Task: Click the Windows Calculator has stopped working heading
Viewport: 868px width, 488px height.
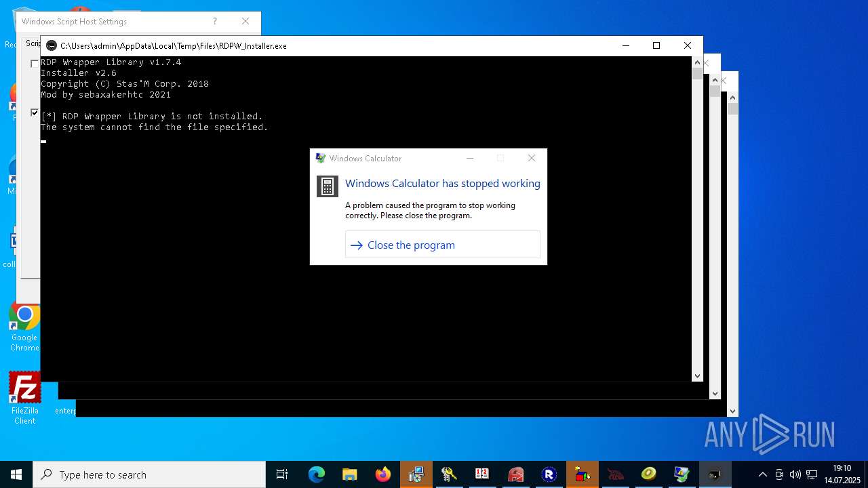Action: click(x=443, y=183)
